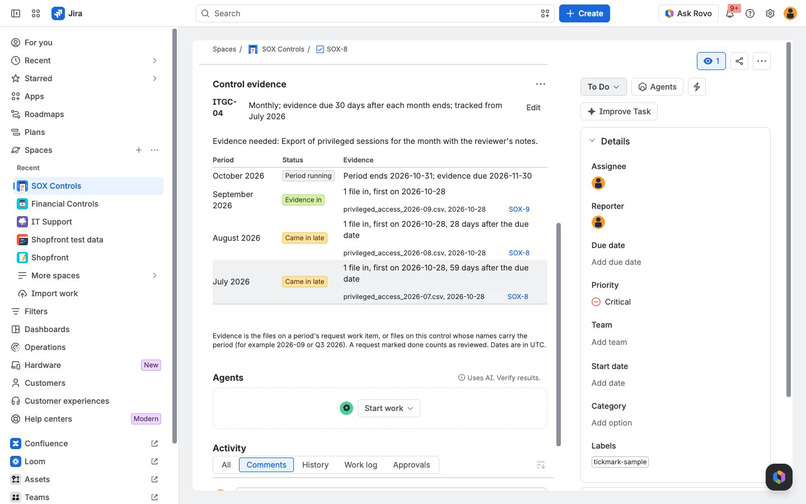
Task: Click in the Search field
Action: pyautogui.click(x=375, y=13)
